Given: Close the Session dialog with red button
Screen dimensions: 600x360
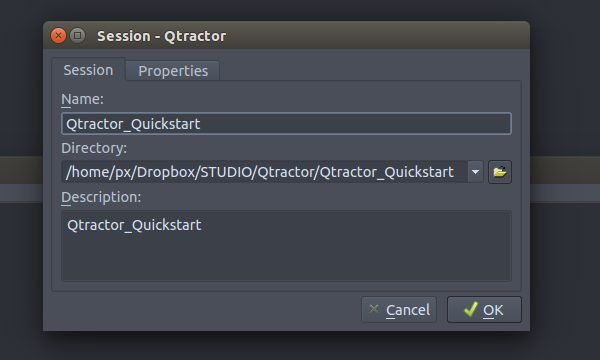Looking at the screenshot, I should pos(59,36).
